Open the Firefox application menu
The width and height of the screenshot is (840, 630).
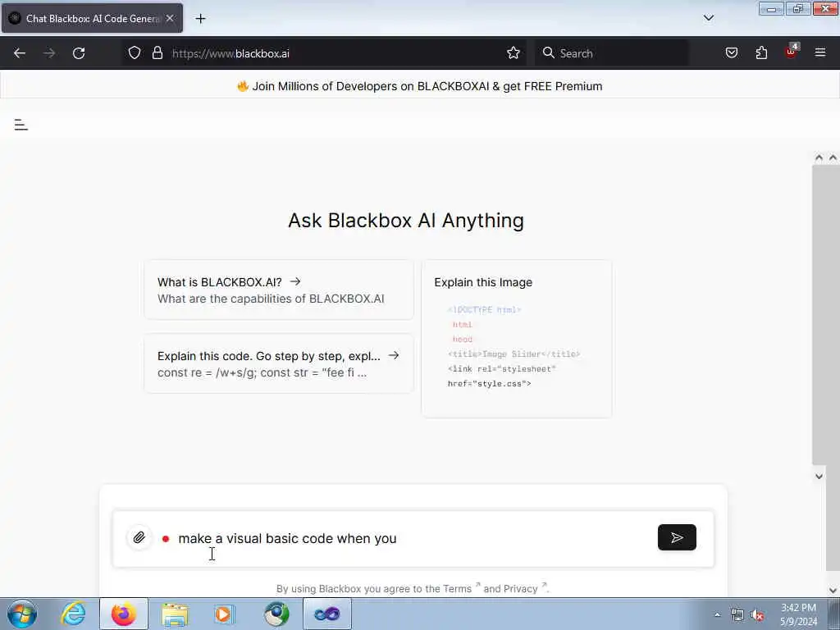coord(820,52)
